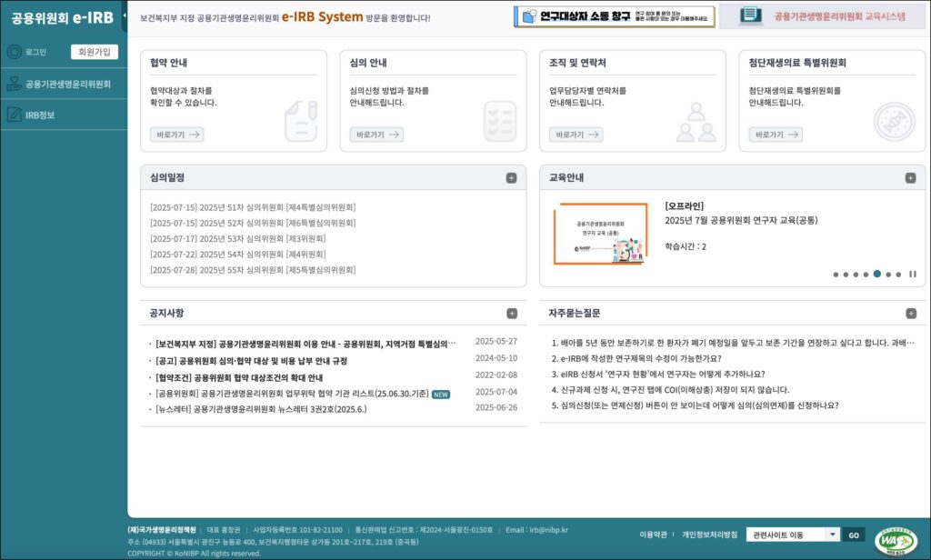
Task: Open 2025년 55차 심의위원회 schedule entry
Action: tap(253, 270)
